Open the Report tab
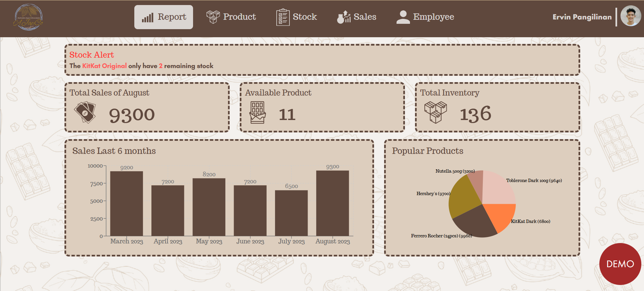This screenshot has height=291, width=644. point(164,17)
